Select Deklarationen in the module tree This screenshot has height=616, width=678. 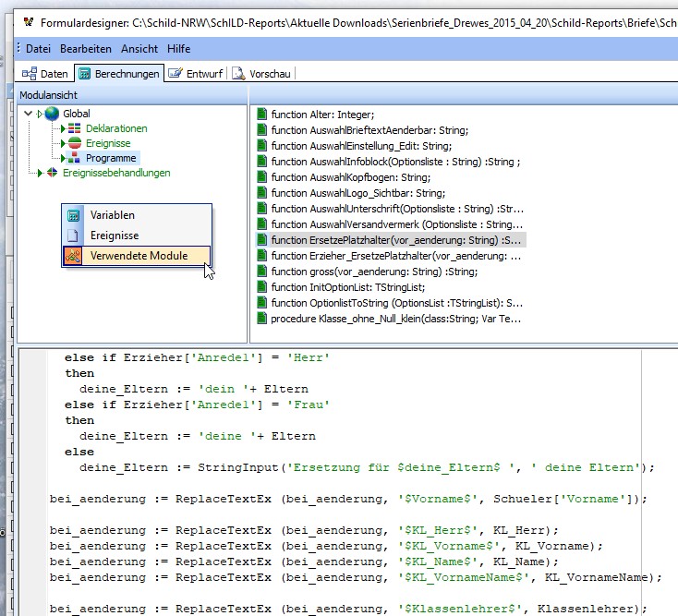coord(116,128)
